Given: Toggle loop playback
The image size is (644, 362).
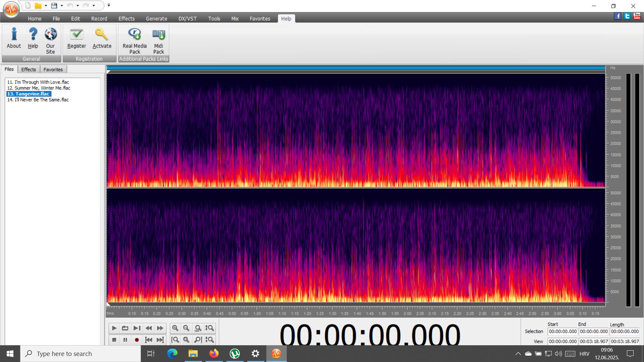Looking at the screenshot, I should [x=125, y=328].
